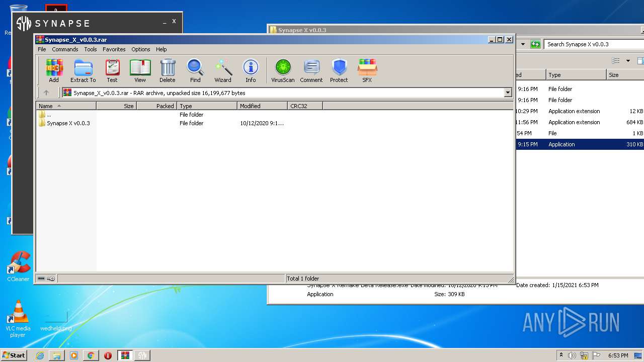Go up one folder level arrow
Screen dimensions: 644x362
pos(46,93)
